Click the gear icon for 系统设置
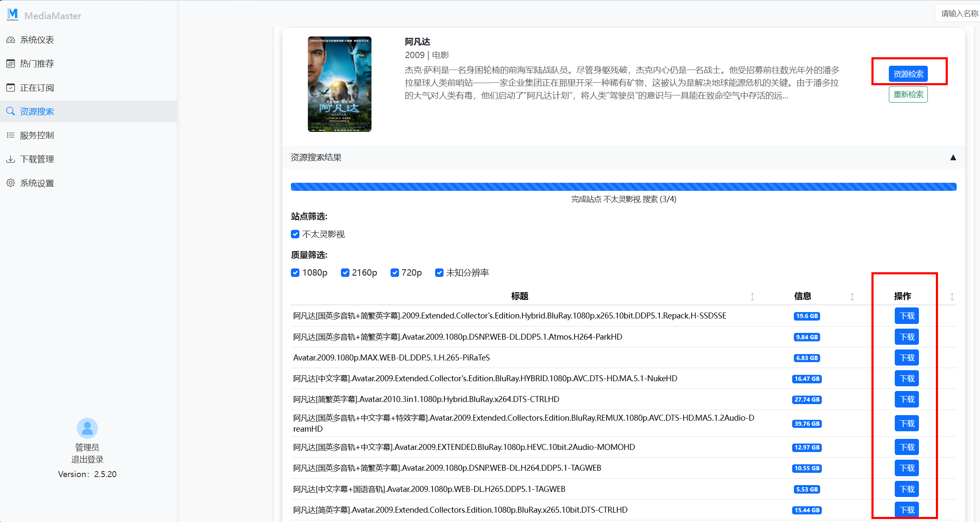The image size is (980, 522). pyautogui.click(x=11, y=183)
